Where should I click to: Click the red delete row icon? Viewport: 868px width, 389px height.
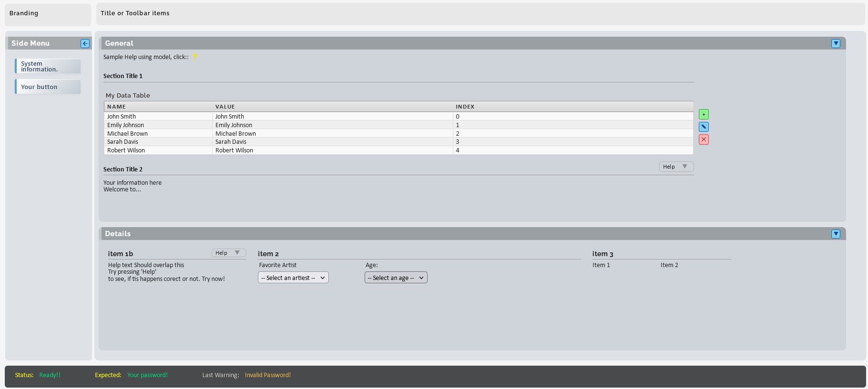[x=704, y=140]
